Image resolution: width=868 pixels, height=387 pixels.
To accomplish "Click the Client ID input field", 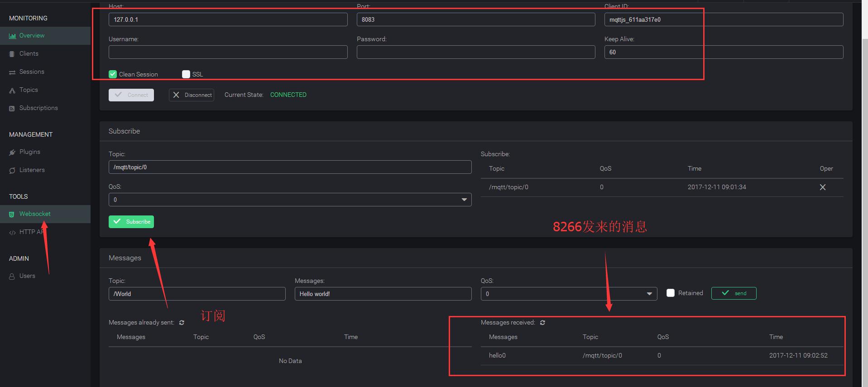I will click(x=724, y=19).
